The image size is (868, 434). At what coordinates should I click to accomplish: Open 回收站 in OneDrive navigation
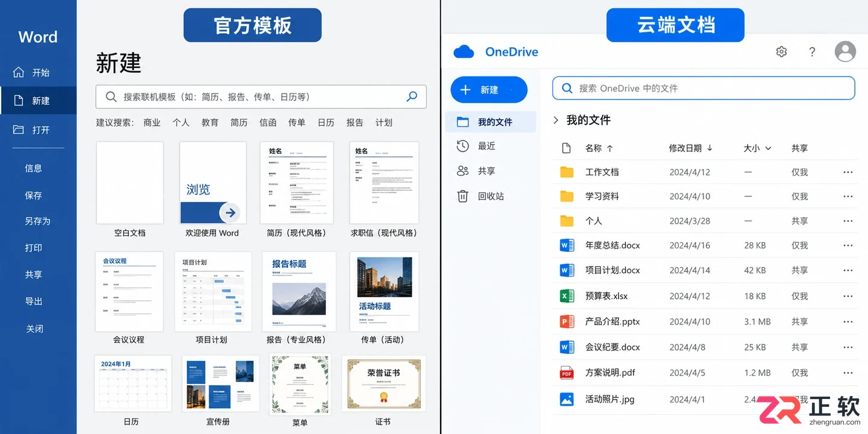pos(491,196)
